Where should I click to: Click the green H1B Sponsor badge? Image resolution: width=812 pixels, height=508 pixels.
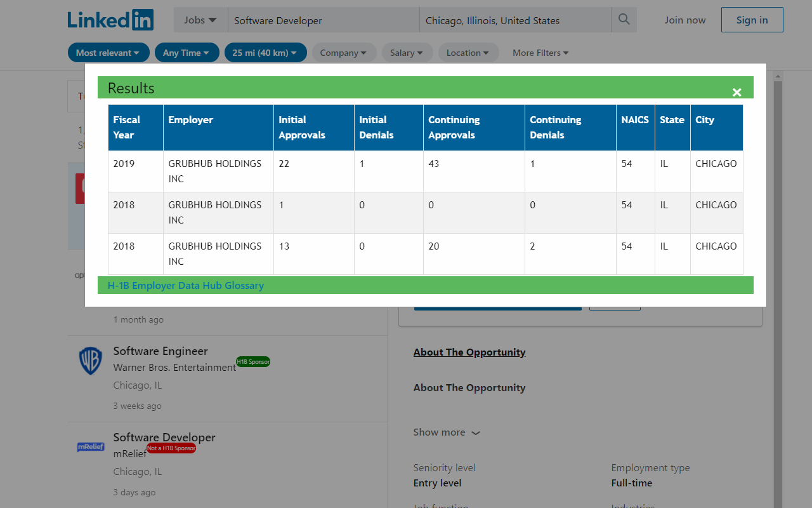coord(253,362)
